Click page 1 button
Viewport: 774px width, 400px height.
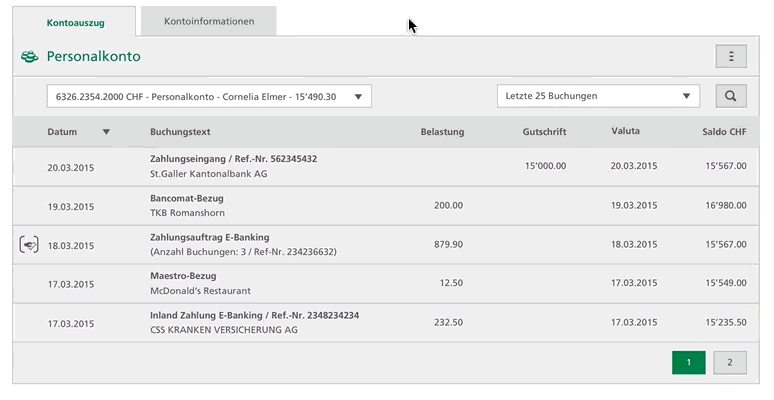689,362
